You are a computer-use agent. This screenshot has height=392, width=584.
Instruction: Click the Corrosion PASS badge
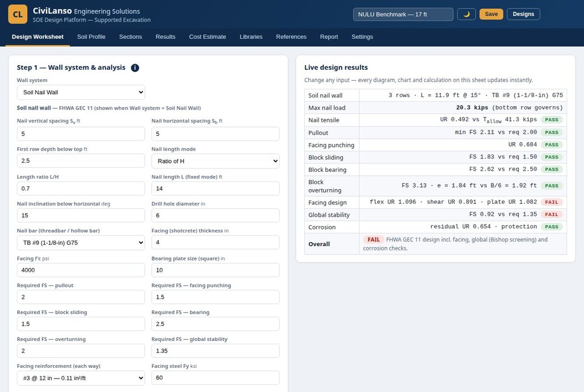551,226
